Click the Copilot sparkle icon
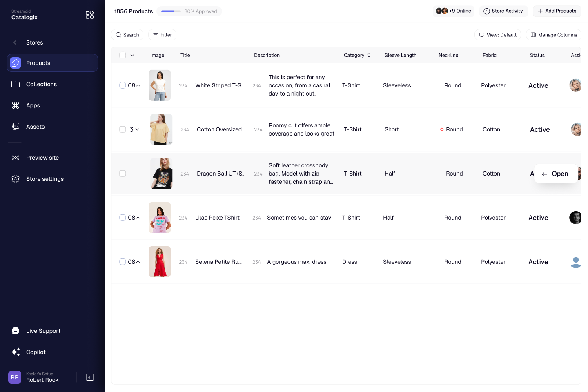The width and height of the screenshot is (588, 392). coord(16,352)
